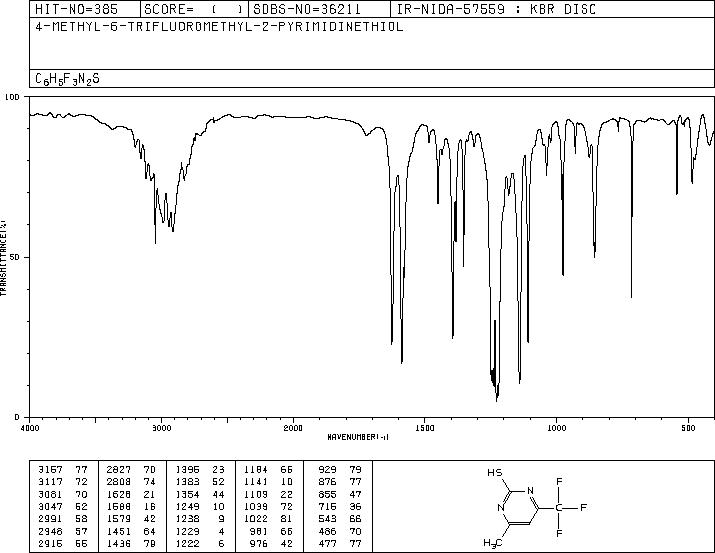Screen dimensions: 715x553
Task: Click the WAVENUMBER axis title
Action: click(x=358, y=437)
